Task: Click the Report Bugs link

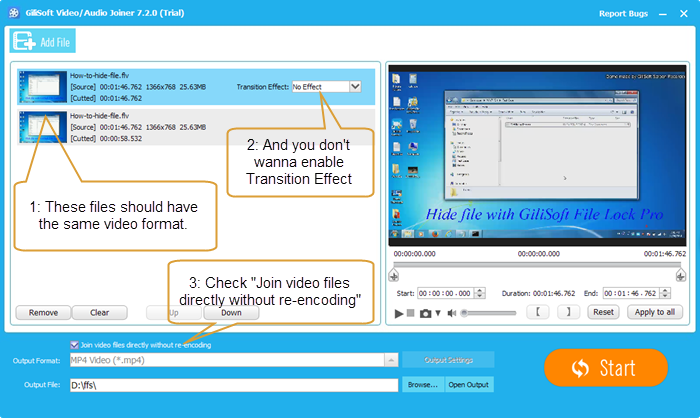Action: pyautogui.click(x=623, y=13)
